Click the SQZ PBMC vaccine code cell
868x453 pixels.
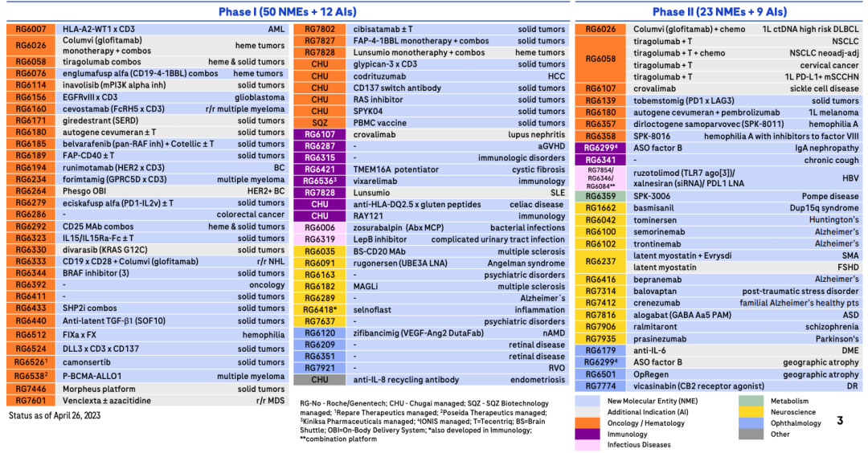pyautogui.click(x=320, y=123)
